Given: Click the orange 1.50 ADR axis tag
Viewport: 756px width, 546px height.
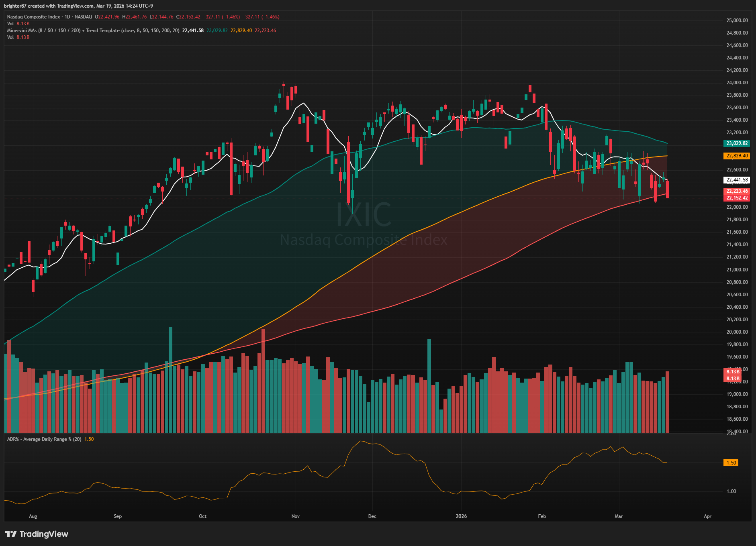Looking at the screenshot, I should pos(731,463).
